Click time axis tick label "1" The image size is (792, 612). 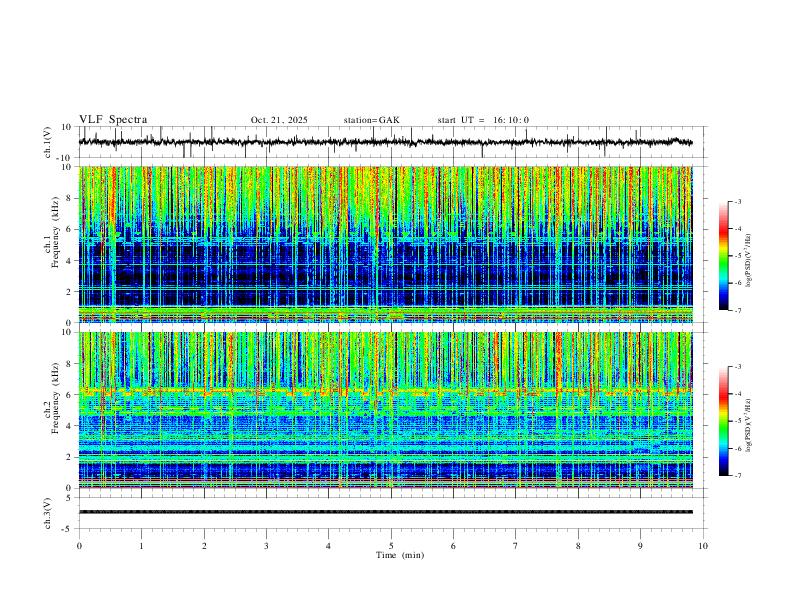[x=141, y=546]
